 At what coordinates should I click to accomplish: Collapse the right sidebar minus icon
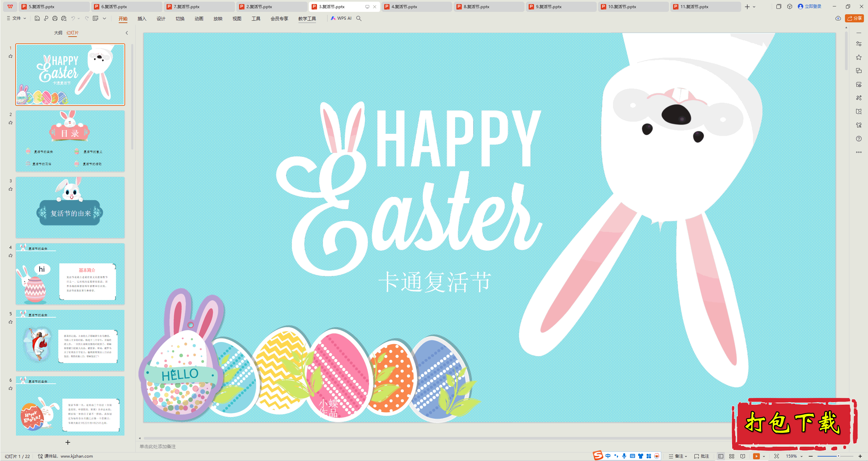859,33
